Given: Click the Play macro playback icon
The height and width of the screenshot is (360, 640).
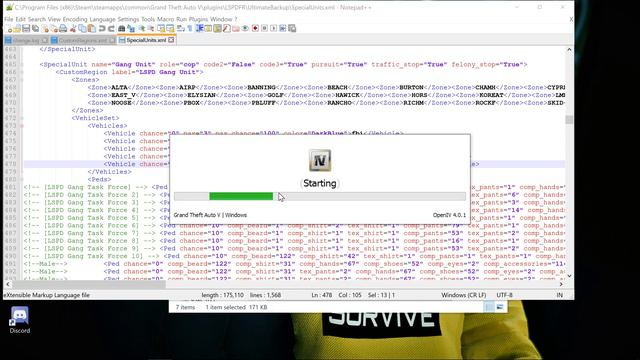Looking at the screenshot, I should [273, 29].
